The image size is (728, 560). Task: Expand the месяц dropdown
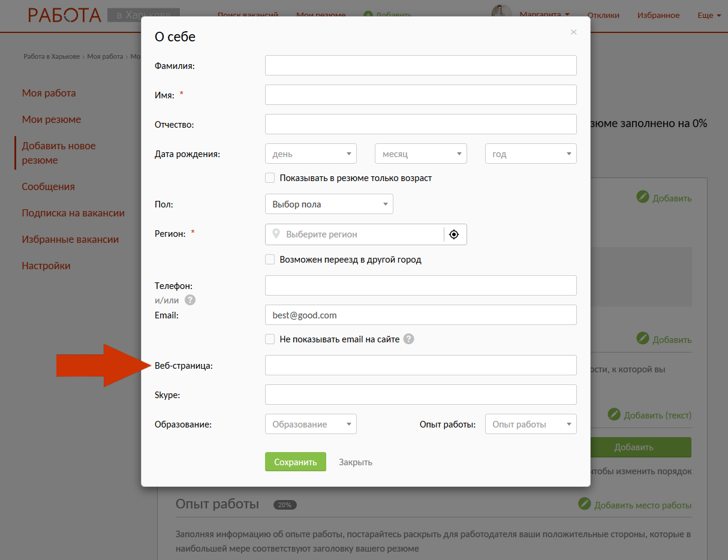[420, 154]
